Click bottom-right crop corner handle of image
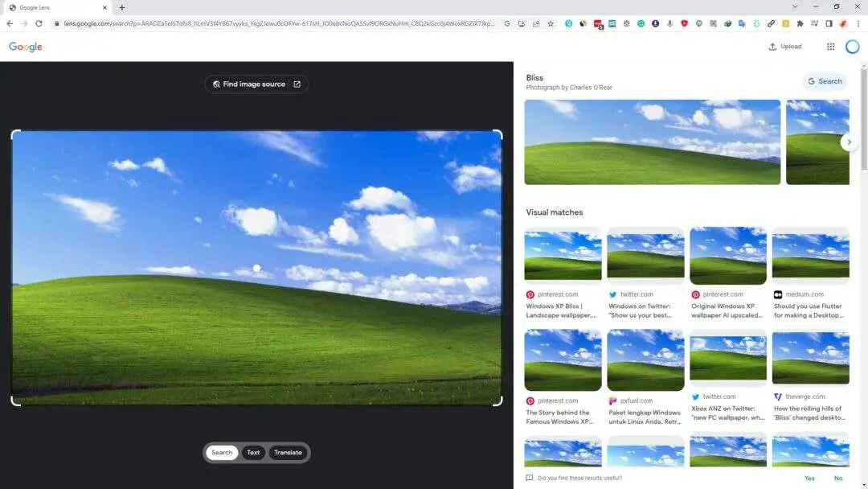Image resolution: width=868 pixels, height=489 pixels. pos(497,401)
